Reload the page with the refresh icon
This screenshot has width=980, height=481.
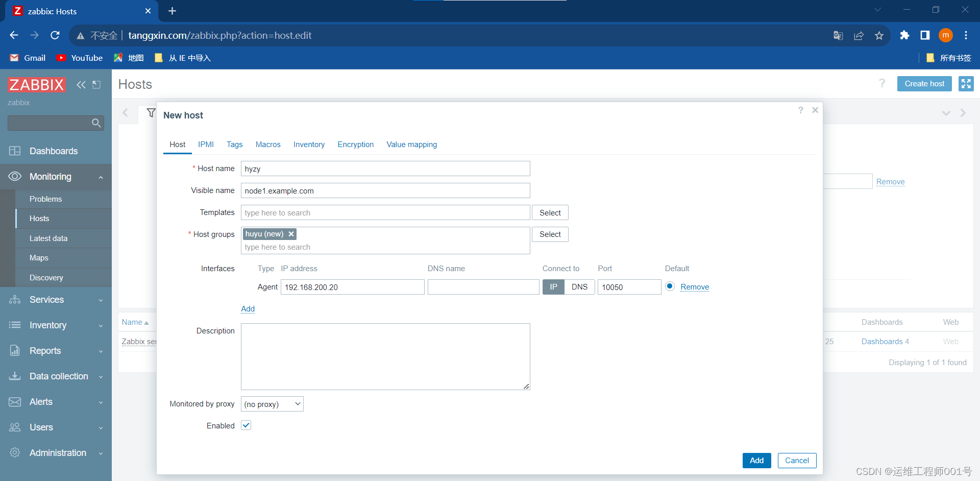pos(55,35)
